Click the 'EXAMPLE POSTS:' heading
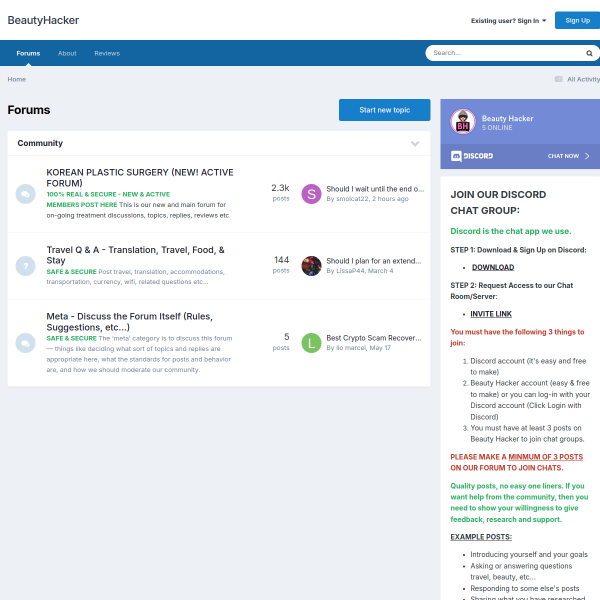This screenshot has height=600, width=600. coord(481,537)
